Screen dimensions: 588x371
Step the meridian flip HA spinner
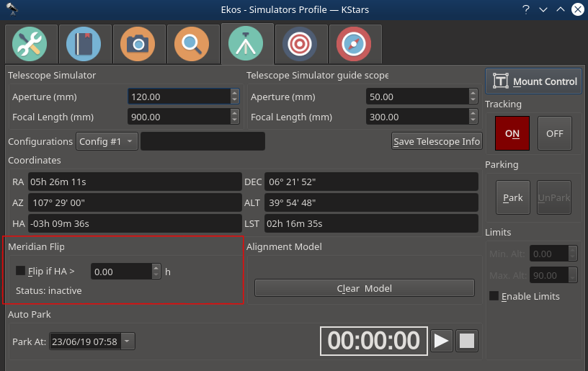[x=156, y=272]
